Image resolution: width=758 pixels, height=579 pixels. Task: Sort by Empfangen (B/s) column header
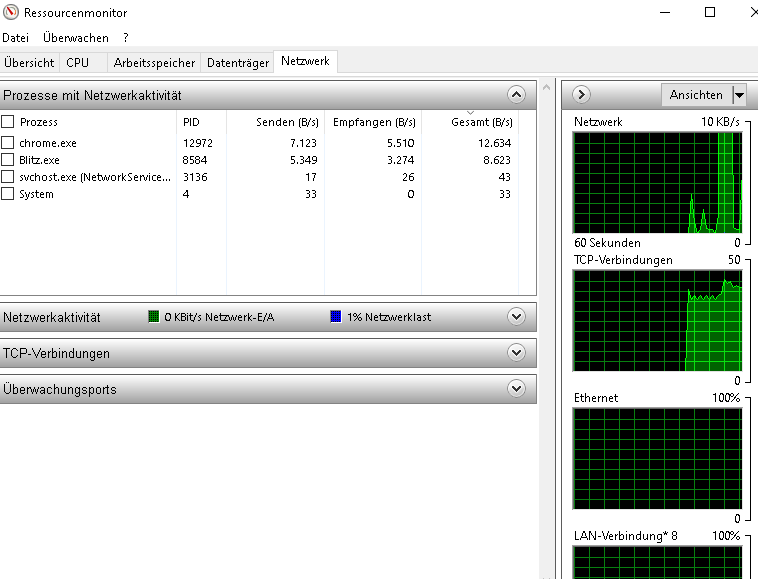[374, 122]
